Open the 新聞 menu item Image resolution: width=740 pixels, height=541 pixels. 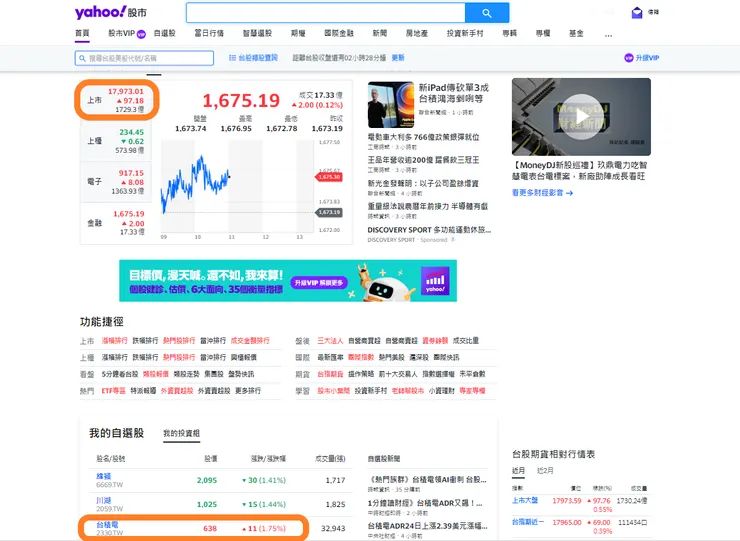379,33
